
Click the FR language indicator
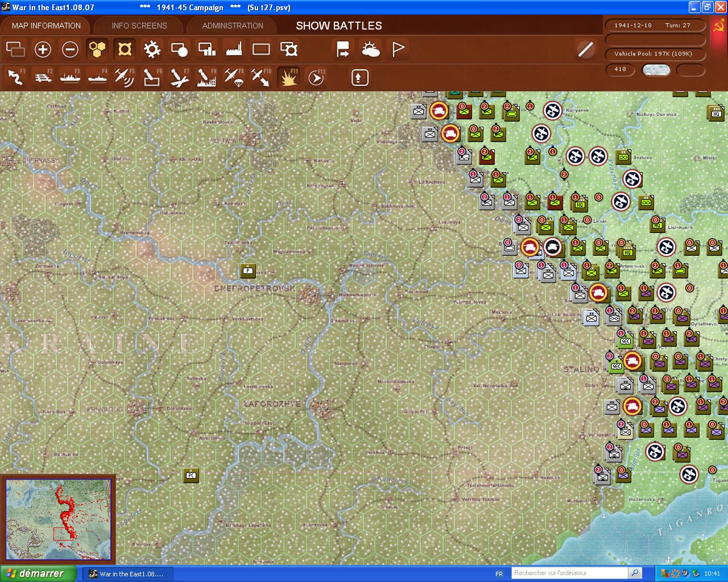point(499,574)
